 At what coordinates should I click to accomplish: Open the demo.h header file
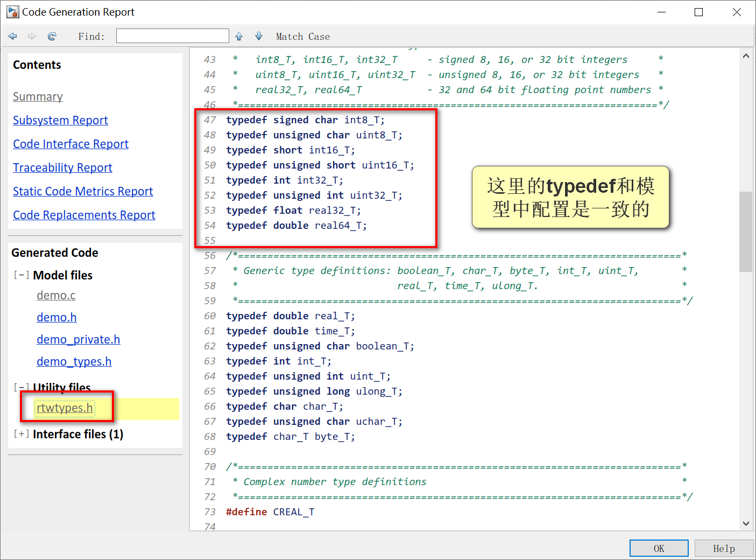point(56,317)
